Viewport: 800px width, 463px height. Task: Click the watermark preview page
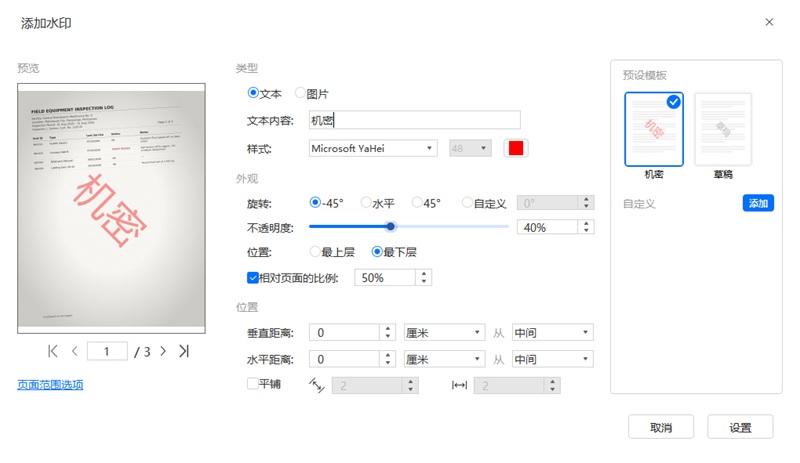click(111, 208)
